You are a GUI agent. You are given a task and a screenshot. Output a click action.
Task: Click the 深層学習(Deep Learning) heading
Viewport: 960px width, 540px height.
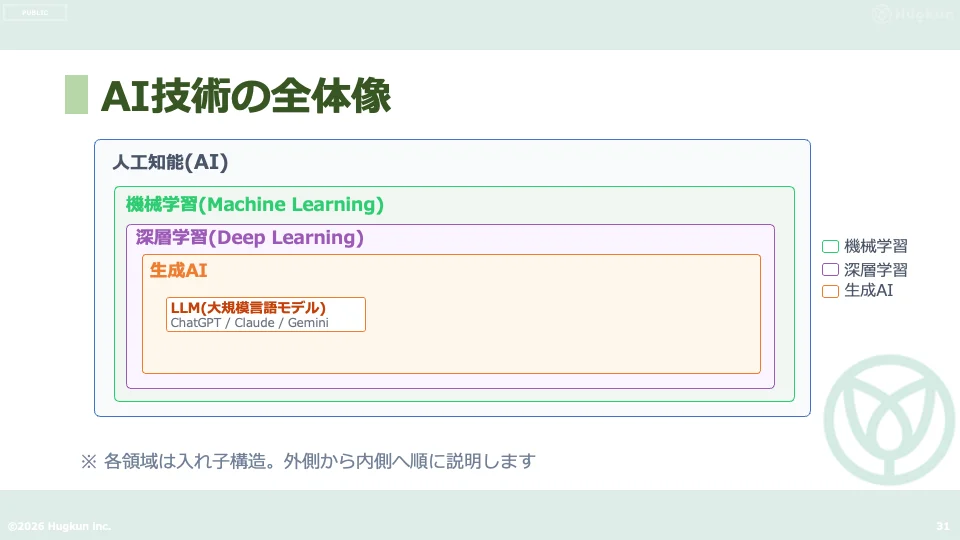tap(250, 238)
